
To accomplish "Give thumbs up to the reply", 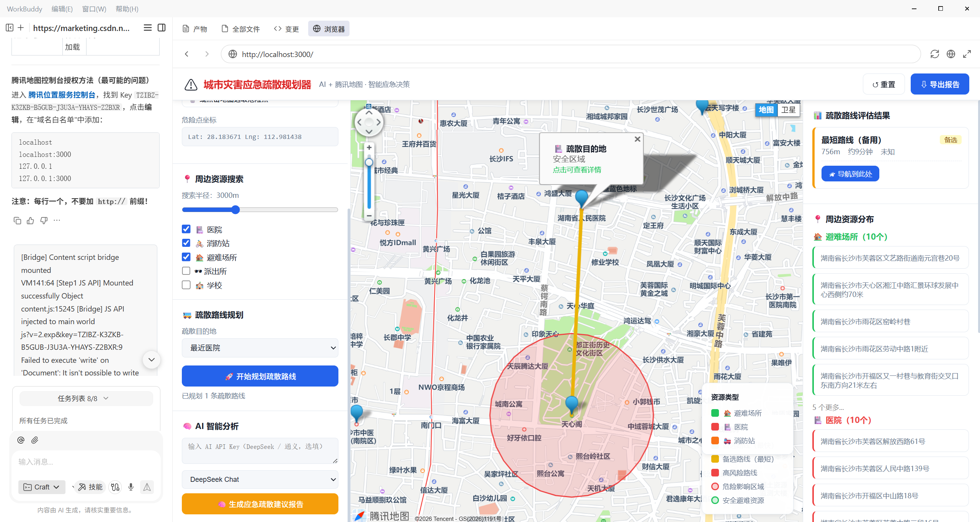I will click(31, 220).
